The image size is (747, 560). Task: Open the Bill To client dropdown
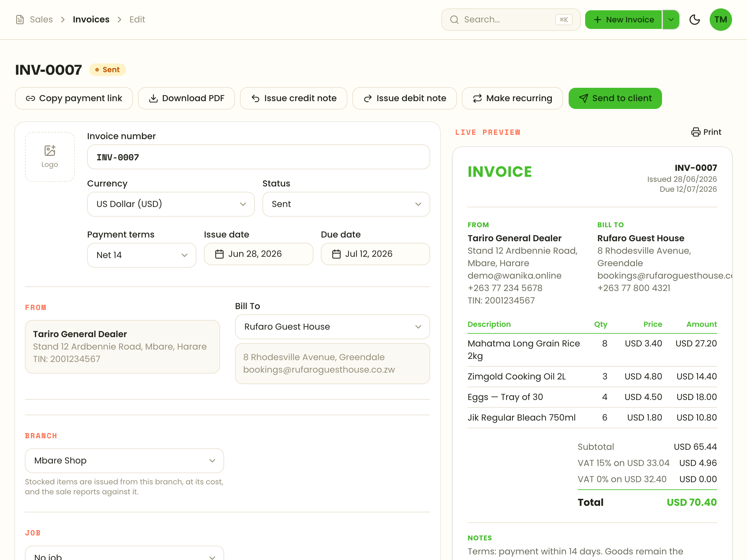click(x=332, y=327)
